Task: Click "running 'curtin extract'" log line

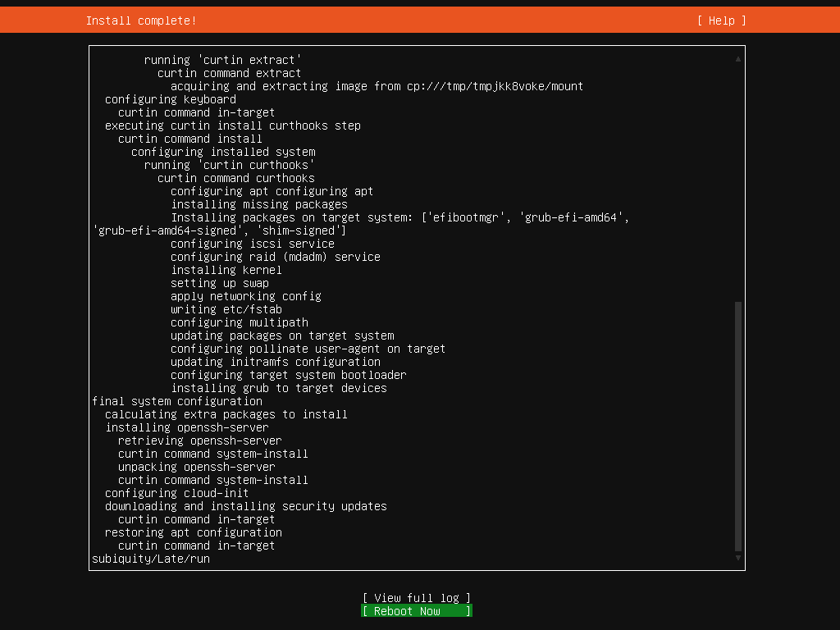Action: (x=223, y=60)
